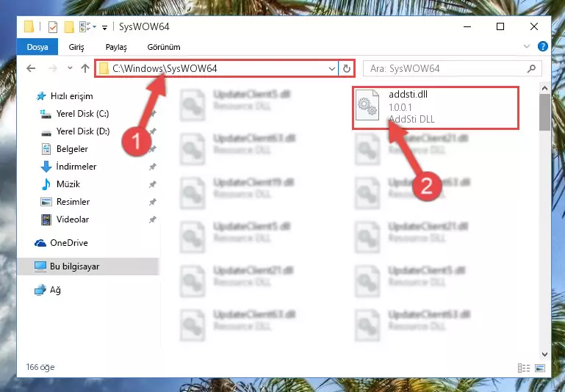Viewport: 565px width, 392px height.
Task: Switch to the Paylaş ribbon tab
Action: (116, 47)
